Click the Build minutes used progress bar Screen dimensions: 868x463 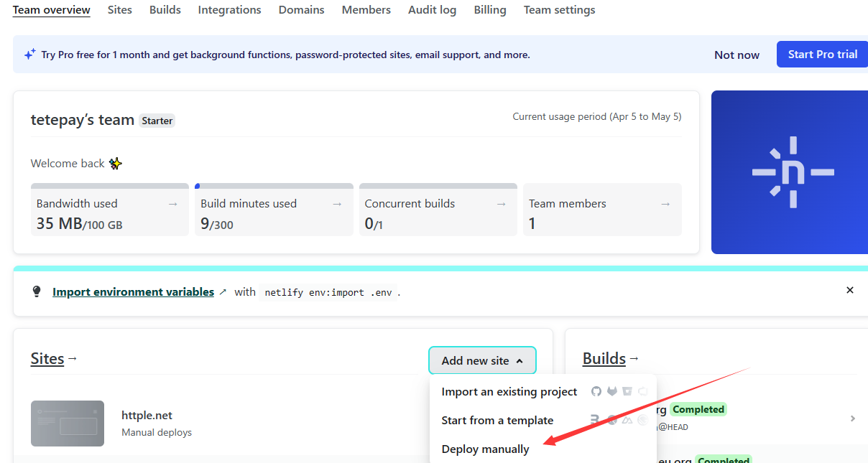coord(274,186)
